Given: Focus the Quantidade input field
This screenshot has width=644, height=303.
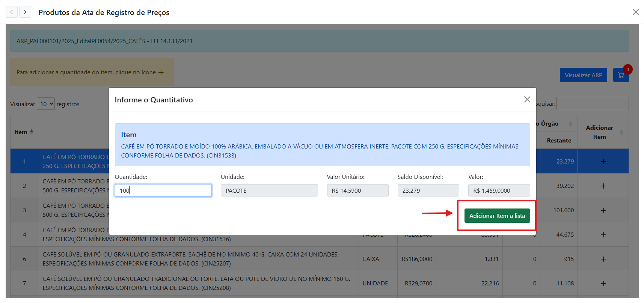Looking at the screenshot, I should (163, 190).
